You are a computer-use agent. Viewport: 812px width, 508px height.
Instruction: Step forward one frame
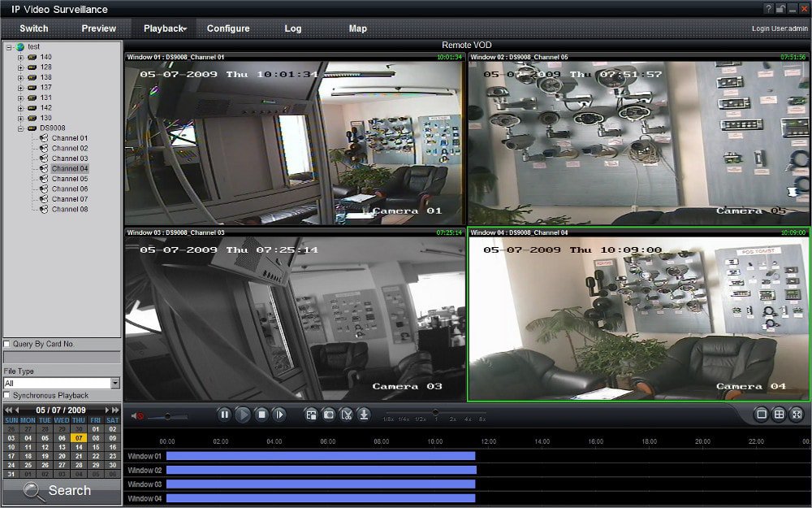click(279, 415)
